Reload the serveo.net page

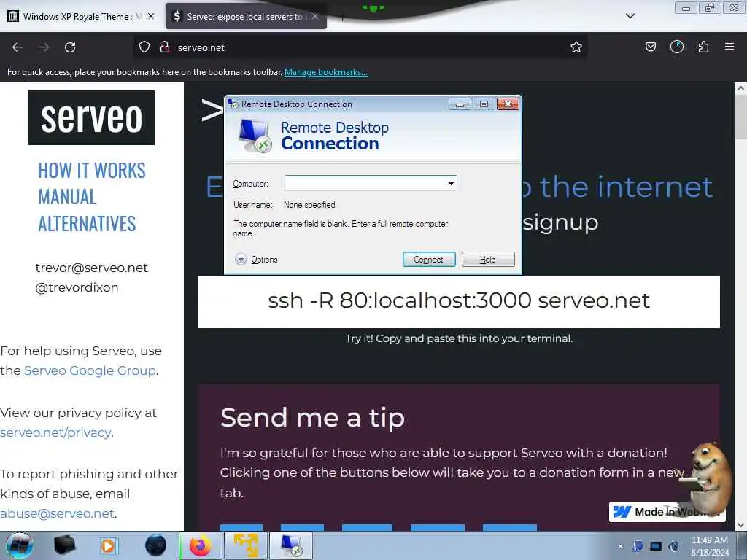click(x=70, y=47)
